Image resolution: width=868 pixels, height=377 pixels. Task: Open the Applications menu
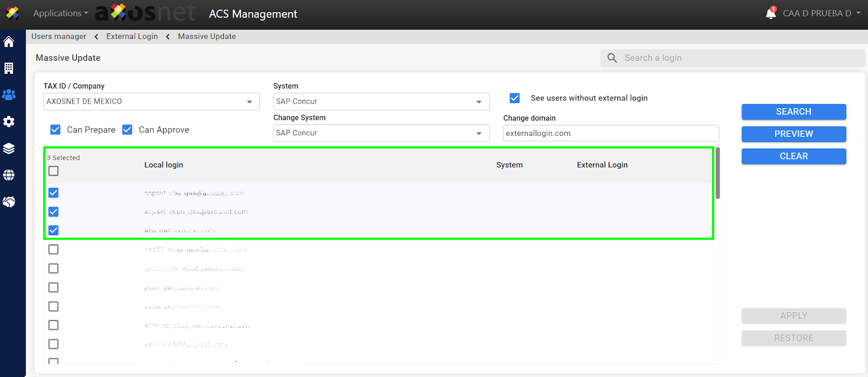(x=60, y=13)
